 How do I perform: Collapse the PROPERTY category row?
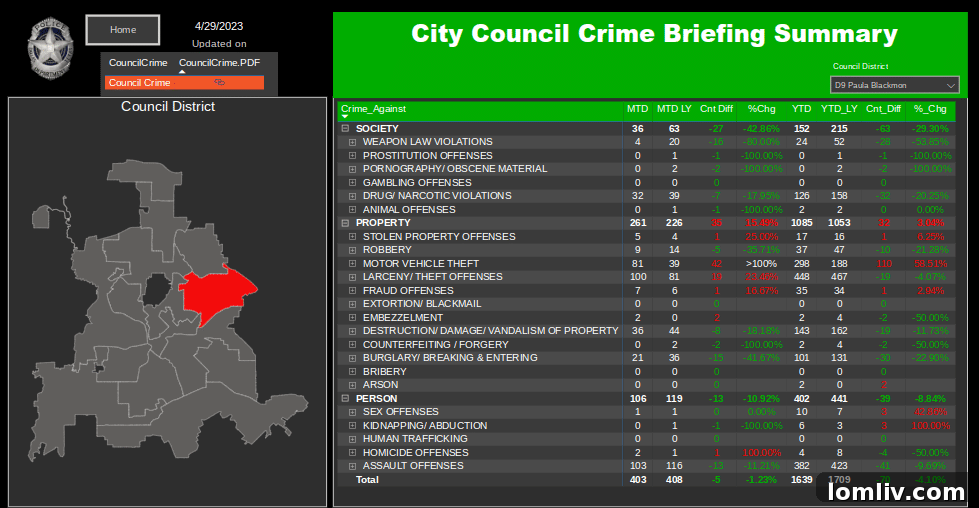click(345, 223)
